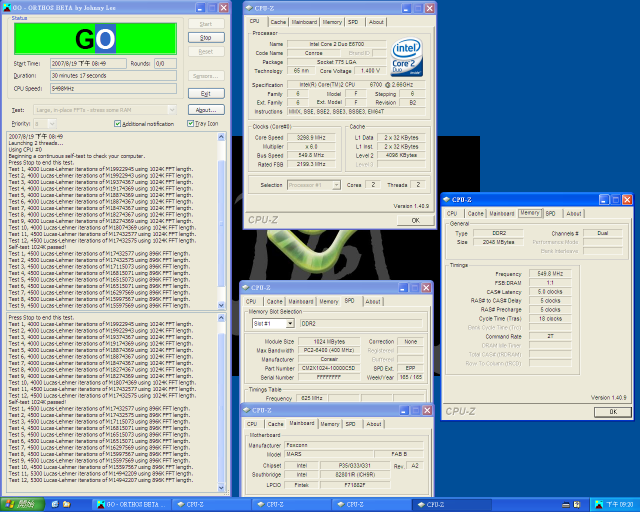Screen dimensions: 640x512
Task: Click the CAS# Latency value 5.0 clocks
Action: click(550, 292)
